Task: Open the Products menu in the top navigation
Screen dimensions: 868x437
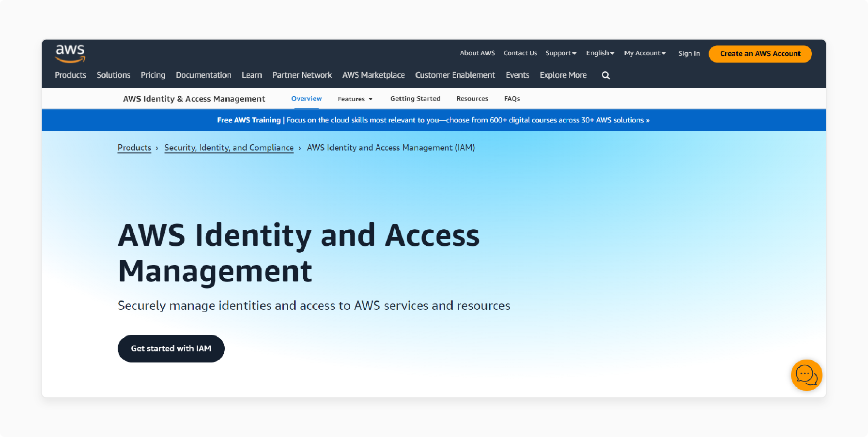Action: click(70, 75)
